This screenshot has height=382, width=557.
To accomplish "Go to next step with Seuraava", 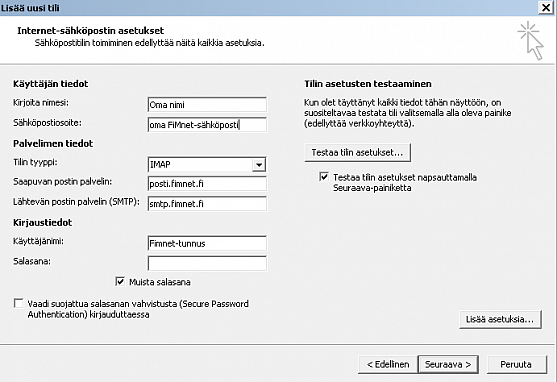I will pyautogui.click(x=448, y=364).
